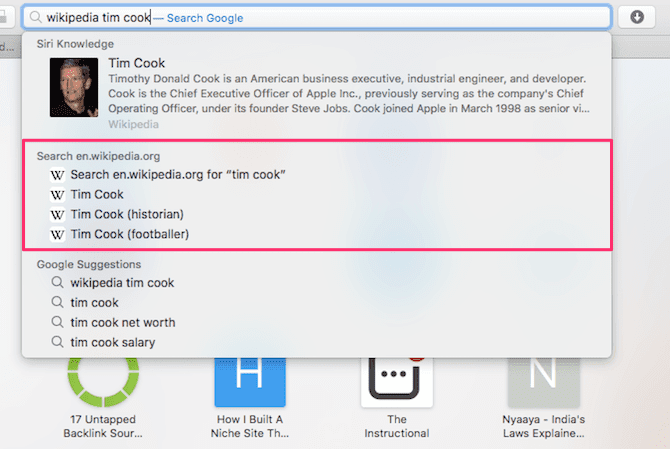670x449 pixels.
Task: Click the Safari downloads arrow icon
Action: [x=637, y=17]
